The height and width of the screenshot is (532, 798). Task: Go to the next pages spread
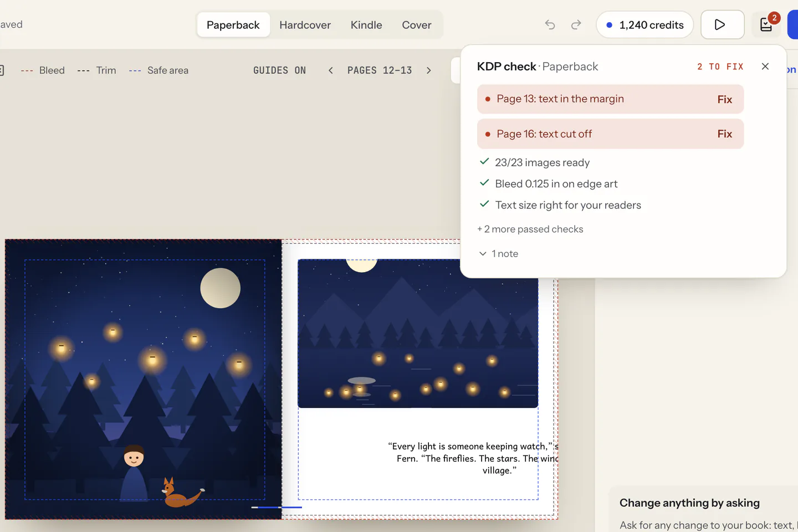pyautogui.click(x=428, y=70)
